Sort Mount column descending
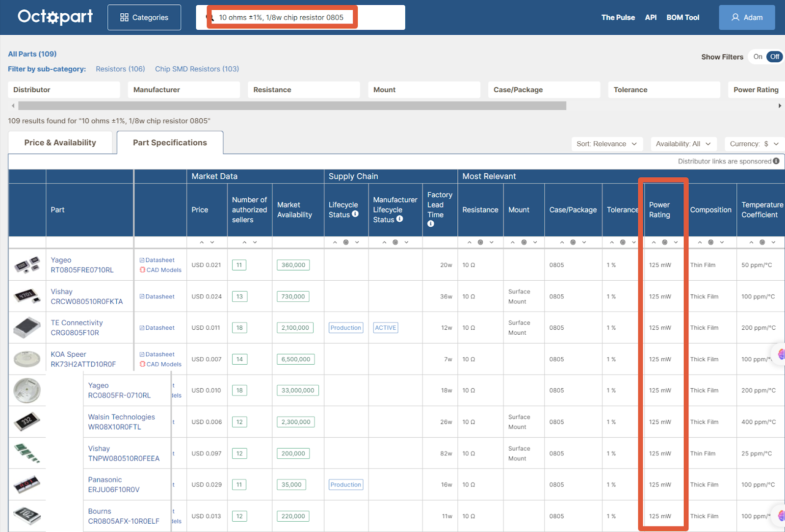Viewport: 785px width, 532px height. tap(535, 242)
